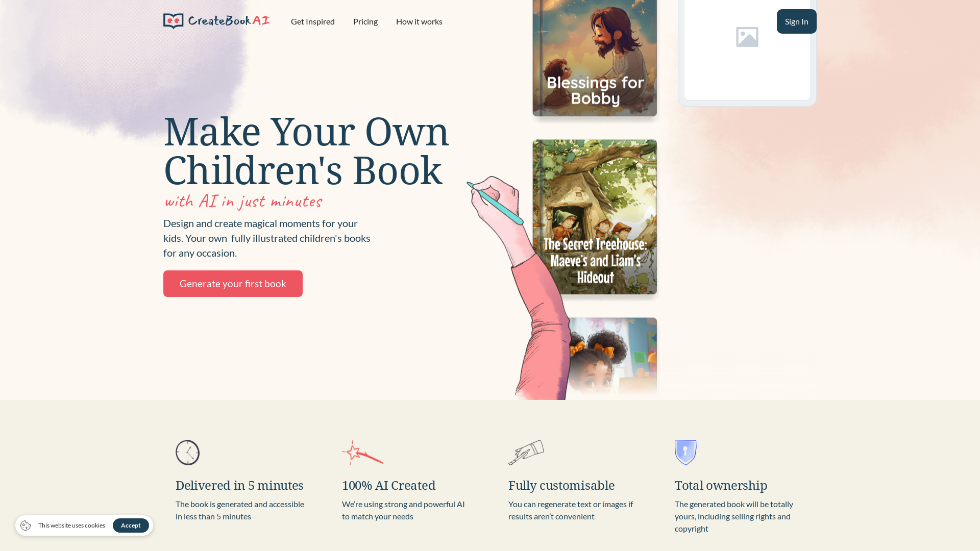Click the clock icon above Delivered in 5 minutes
980x551 pixels.
coord(188,453)
